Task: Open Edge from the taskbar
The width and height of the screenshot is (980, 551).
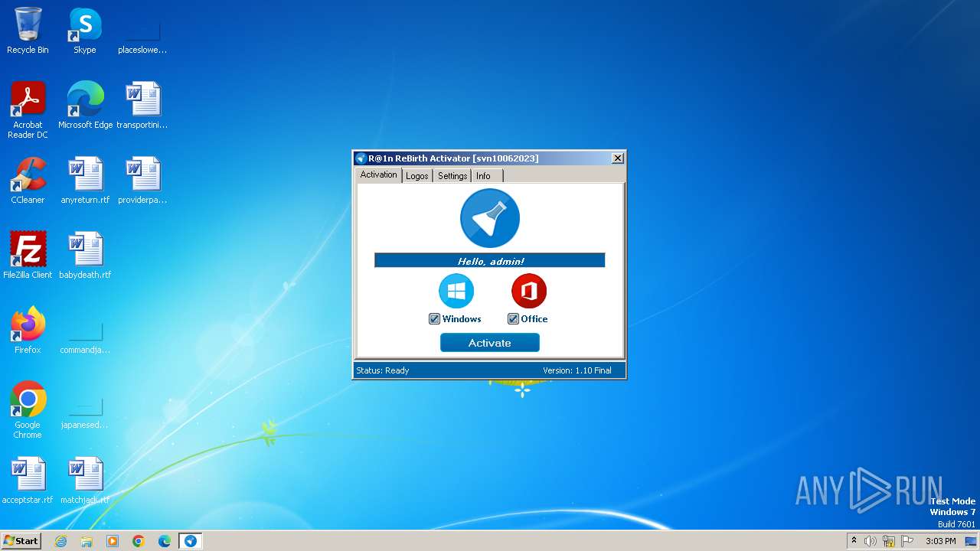Action: coord(165,541)
